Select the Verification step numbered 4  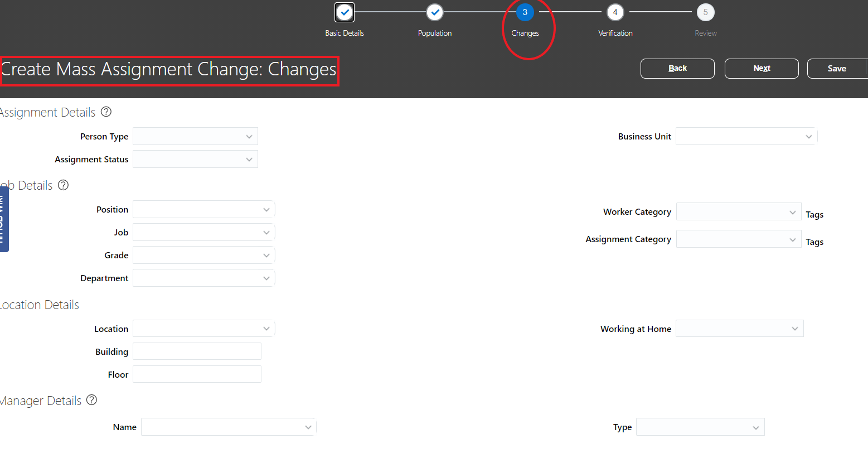coord(615,12)
